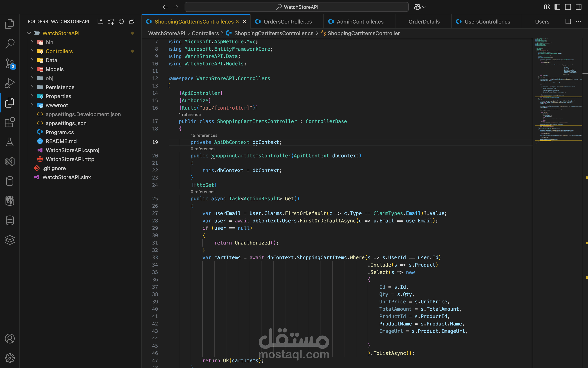
Task: Open the PostgreSQL elephant icon view
Action: pyautogui.click(x=10, y=201)
